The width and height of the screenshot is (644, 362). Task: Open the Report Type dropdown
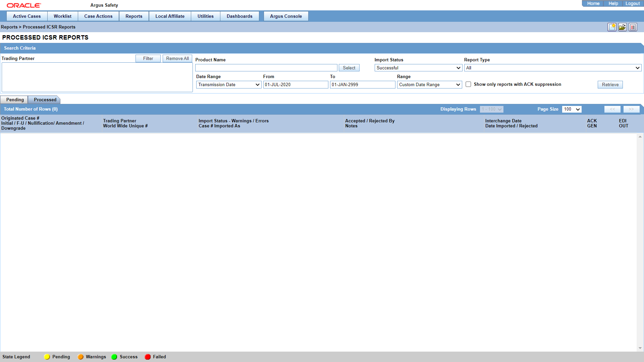pyautogui.click(x=553, y=68)
